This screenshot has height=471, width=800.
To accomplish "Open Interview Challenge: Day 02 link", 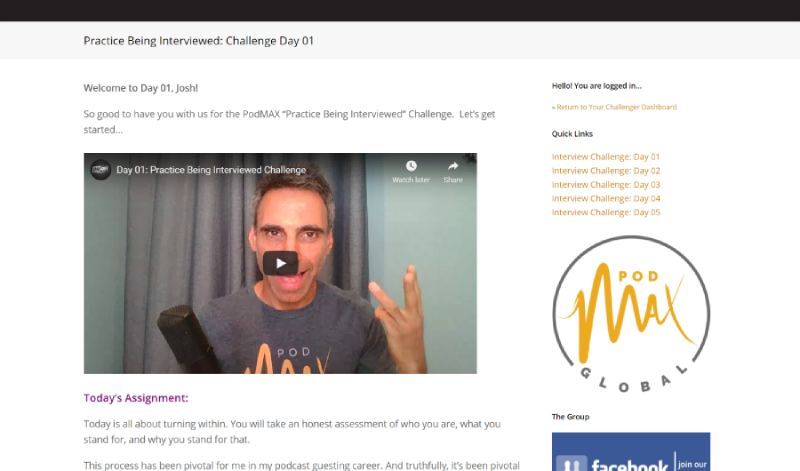I will click(606, 170).
